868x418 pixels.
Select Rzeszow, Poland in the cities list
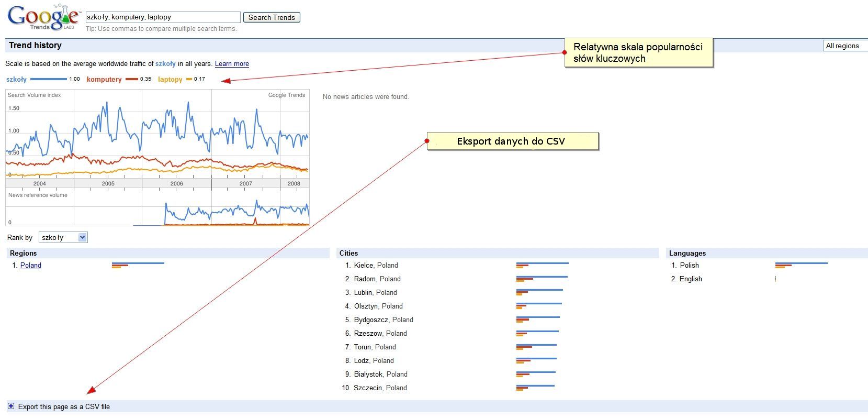(380, 334)
